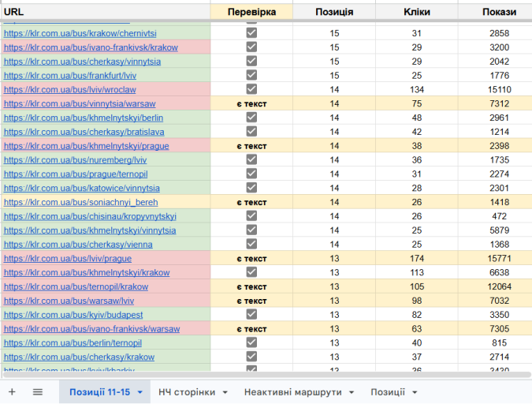Open the warsaw/lviv bus link
532x404 pixels.
point(69,301)
